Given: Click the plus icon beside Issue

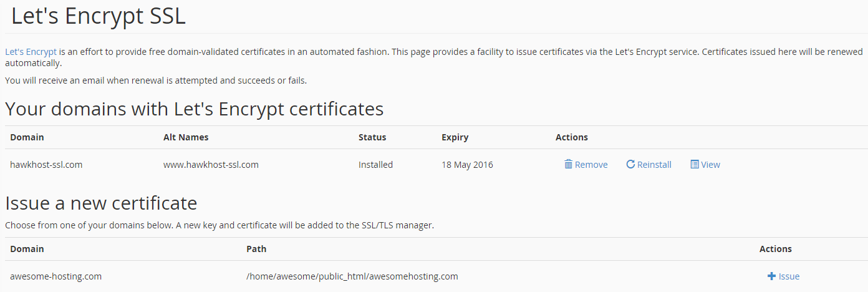Looking at the screenshot, I should (771, 276).
